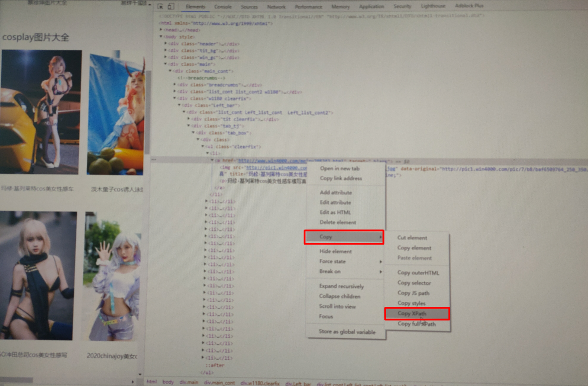The height and width of the screenshot is (386, 588).
Task: Open the Break on submenu arrow
Action: click(x=381, y=272)
